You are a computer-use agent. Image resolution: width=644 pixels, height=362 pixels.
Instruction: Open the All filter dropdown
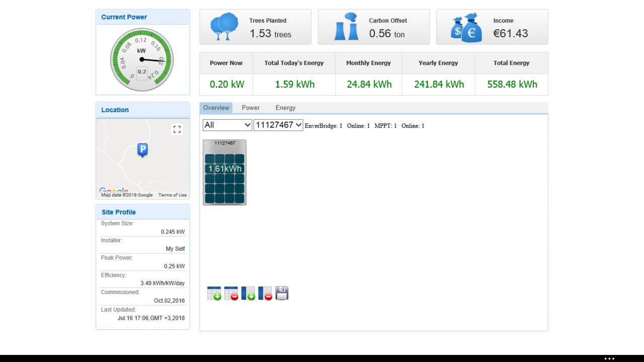point(227,125)
